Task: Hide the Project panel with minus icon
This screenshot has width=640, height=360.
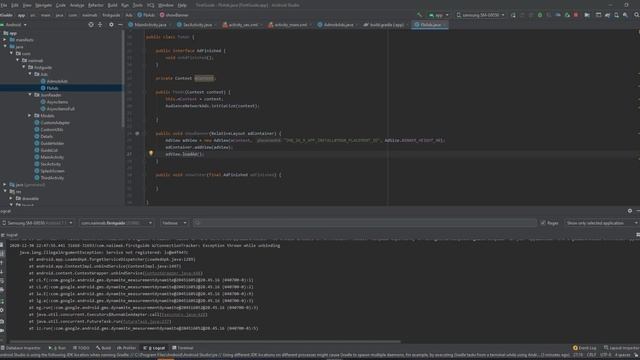Action: point(120,24)
